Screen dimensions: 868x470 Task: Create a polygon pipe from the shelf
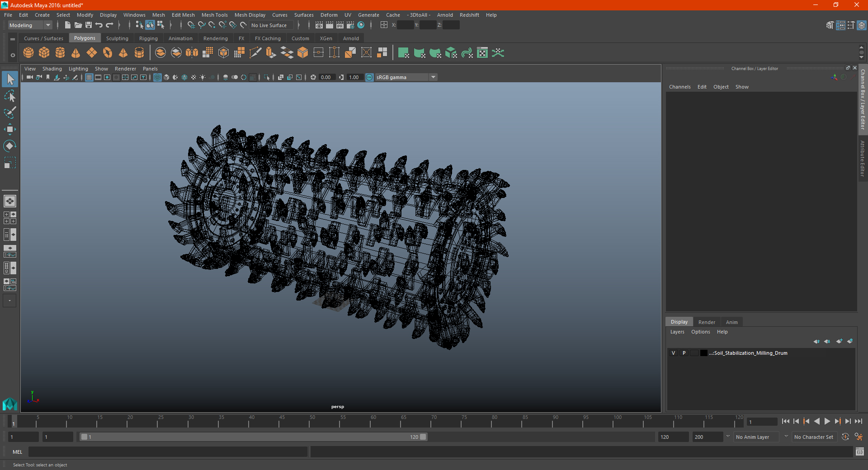point(139,53)
